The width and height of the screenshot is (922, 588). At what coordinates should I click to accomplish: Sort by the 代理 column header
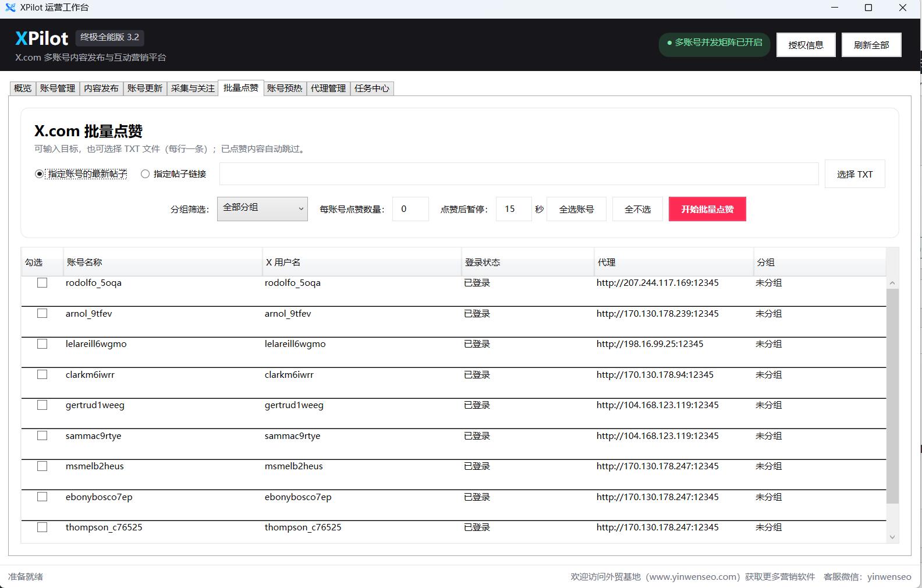(x=673, y=263)
